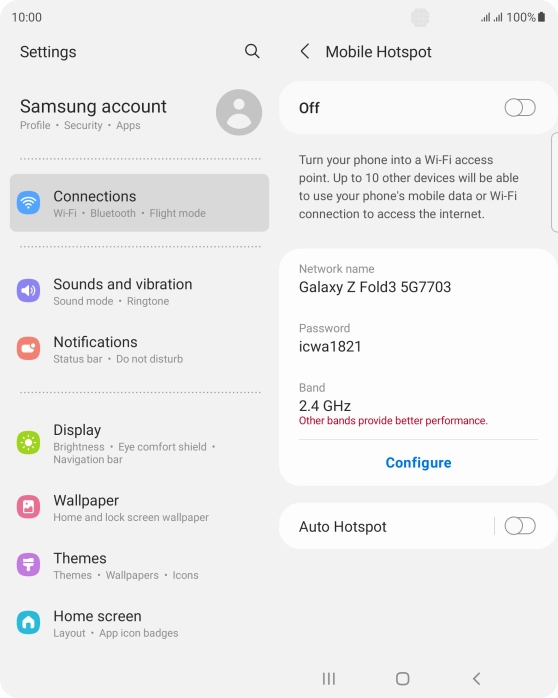Open recent apps from navigation bar

coord(329,679)
